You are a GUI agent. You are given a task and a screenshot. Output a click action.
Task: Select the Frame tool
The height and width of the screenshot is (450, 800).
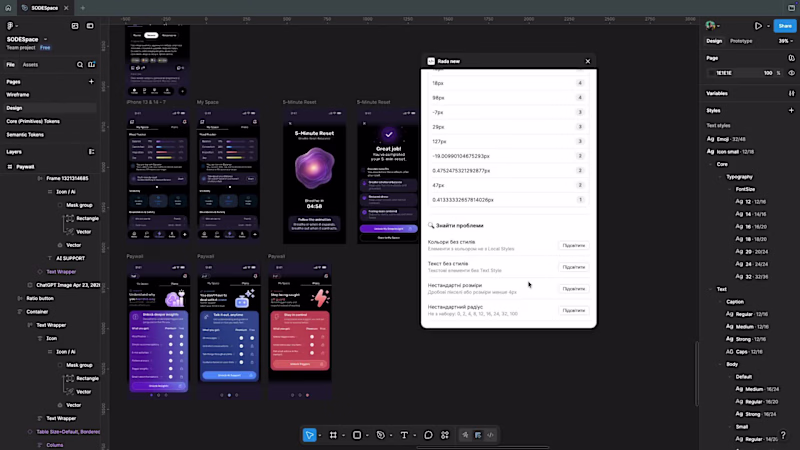coord(333,435)
